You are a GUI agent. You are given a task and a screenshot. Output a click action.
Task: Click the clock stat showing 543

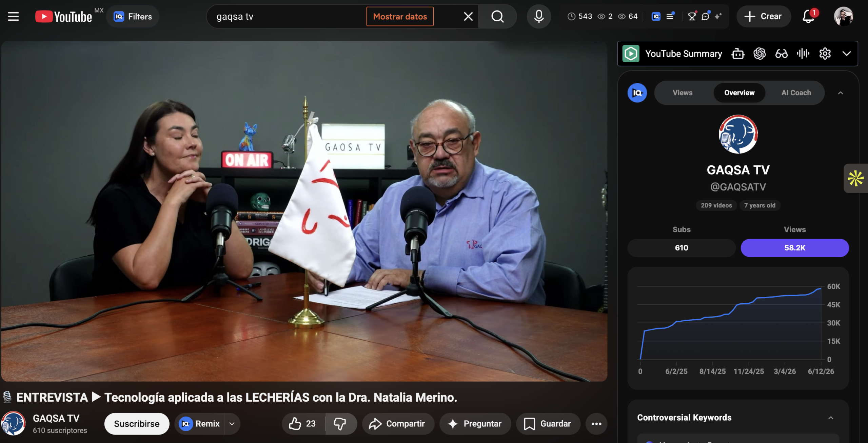click(x=580, y=16)
